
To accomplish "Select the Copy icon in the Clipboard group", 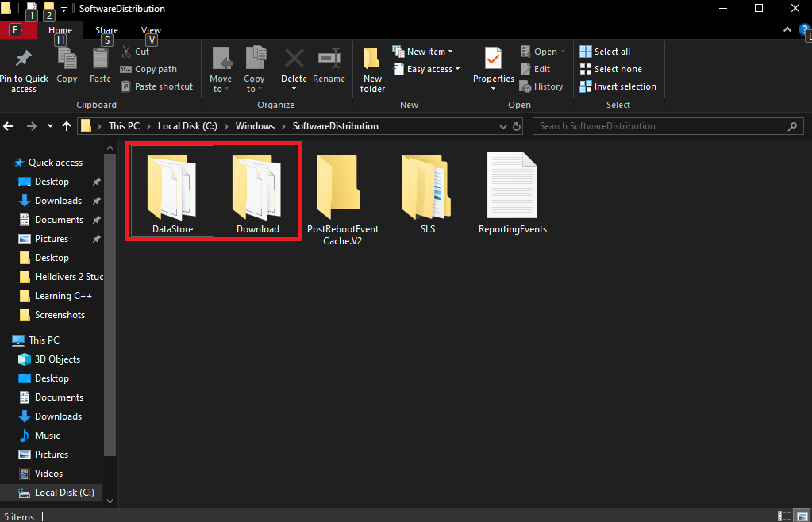I will [x=67, y=63].
